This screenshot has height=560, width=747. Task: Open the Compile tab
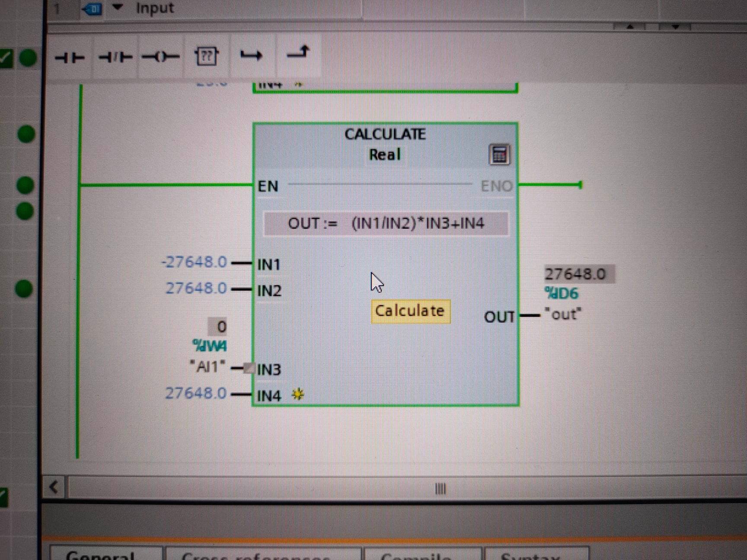click(416, 556)
